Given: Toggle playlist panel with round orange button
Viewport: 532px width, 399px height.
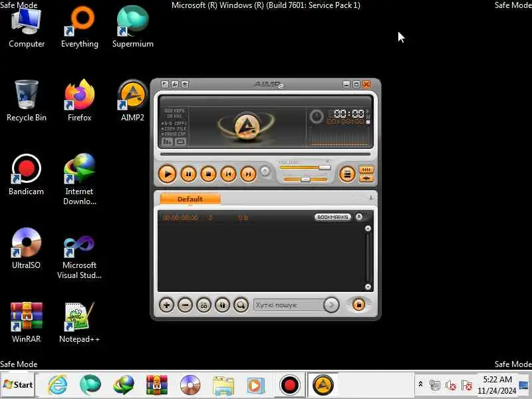Looking at the screenshot, I should click(347, 174).
